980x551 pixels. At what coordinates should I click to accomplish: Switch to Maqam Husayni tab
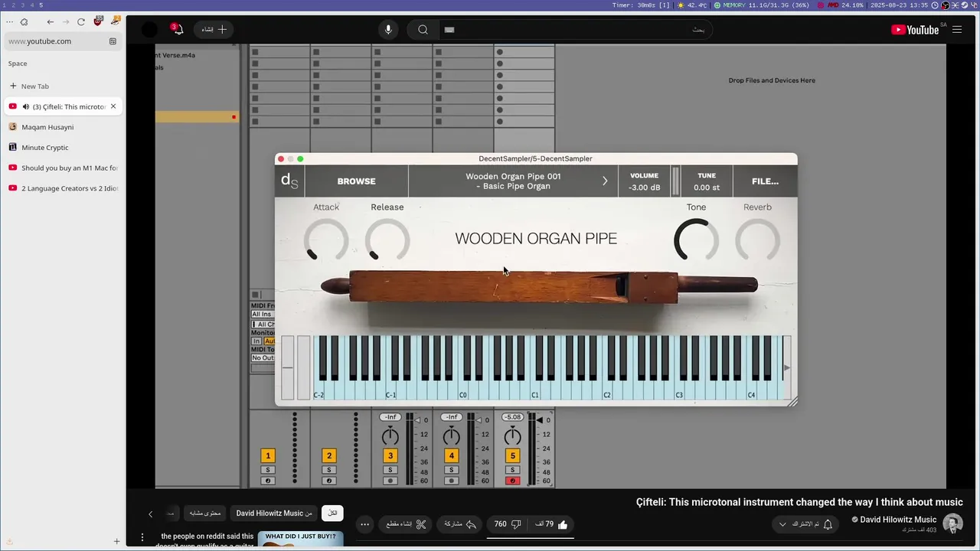click(64, 127)
